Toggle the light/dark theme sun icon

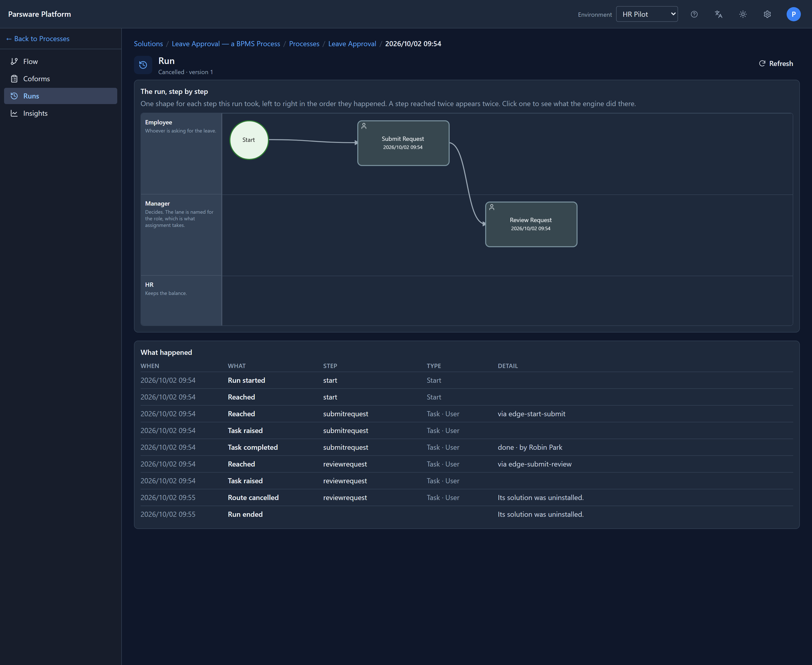(743, 14)
